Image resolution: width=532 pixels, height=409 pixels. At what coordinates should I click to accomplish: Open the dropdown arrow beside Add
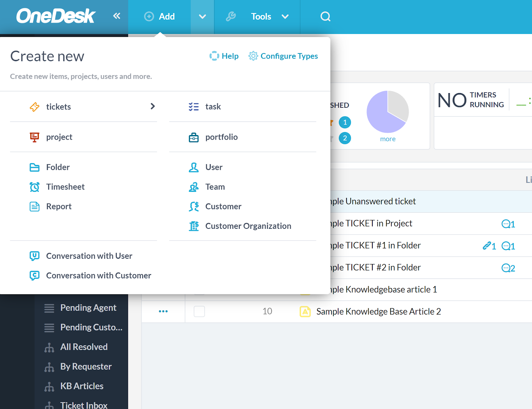[202, 17]
